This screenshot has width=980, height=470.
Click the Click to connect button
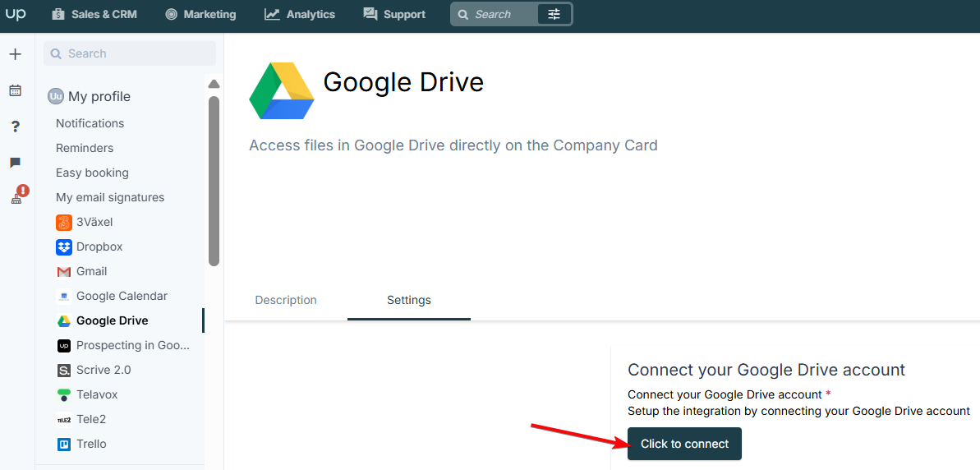click(684, 444)
